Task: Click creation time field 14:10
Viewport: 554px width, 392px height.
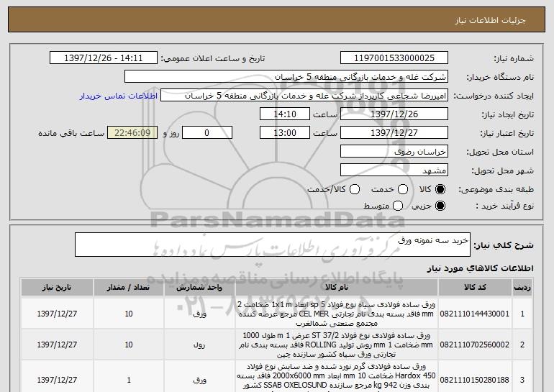Action: point(285,114)
